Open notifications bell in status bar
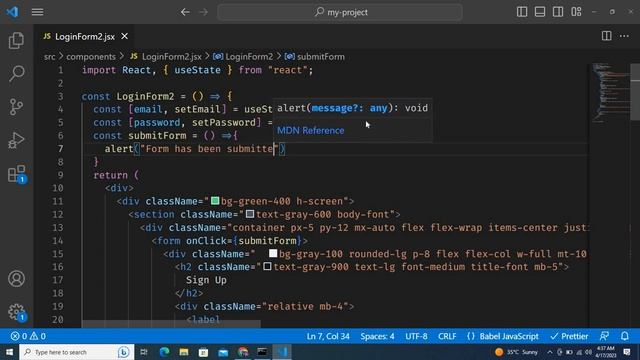 click(x=624, y=336)
